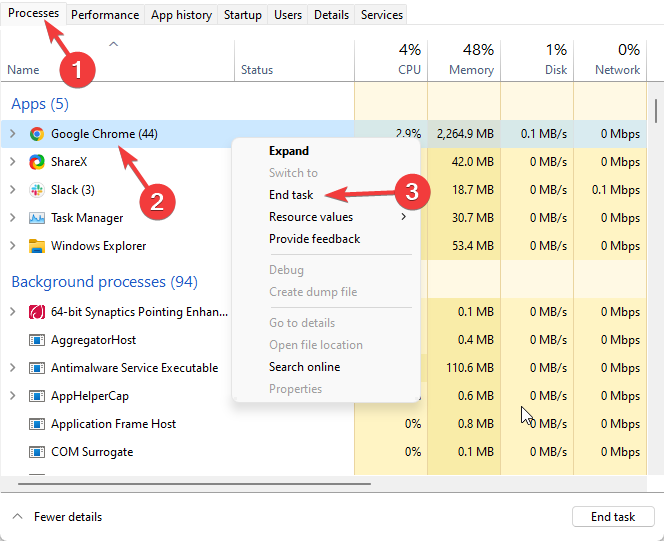Collapse view with Fewer details
Screen dimensions: 664x541
[x=57, y=517]
